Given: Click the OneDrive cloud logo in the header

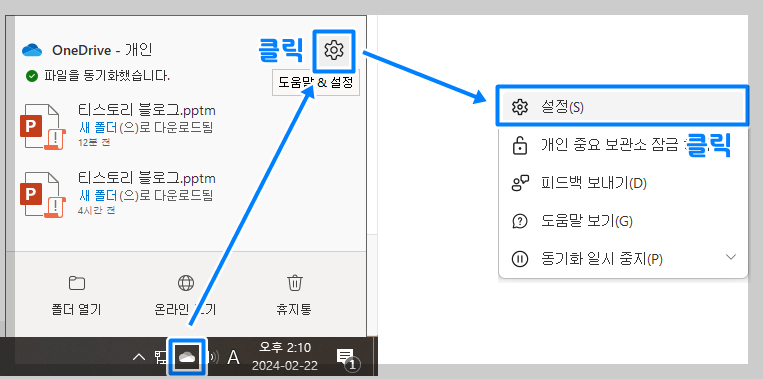Looking at the screenshot, I should point(33,50).
